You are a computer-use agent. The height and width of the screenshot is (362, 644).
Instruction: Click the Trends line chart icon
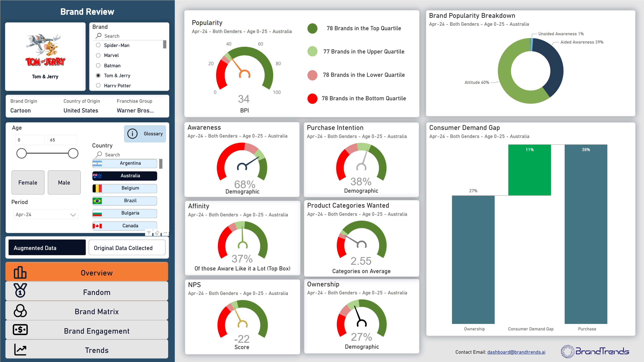(x=20, y=349)
